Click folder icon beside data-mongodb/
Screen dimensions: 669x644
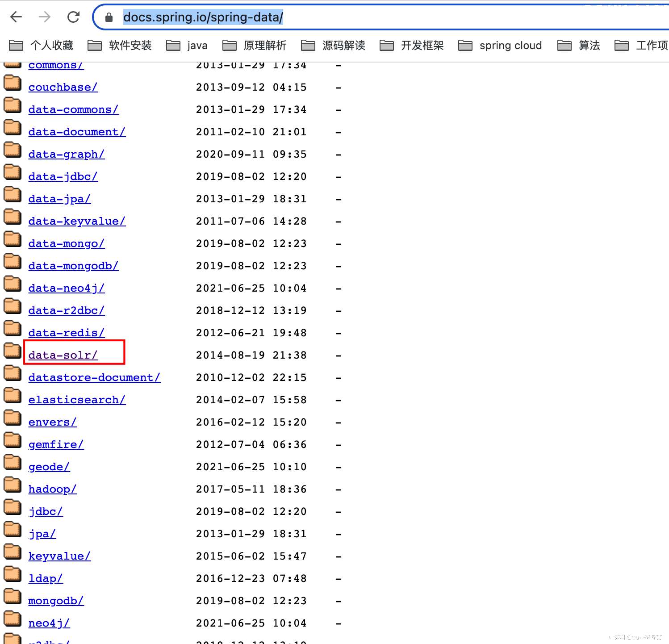(x=13, y=261)
